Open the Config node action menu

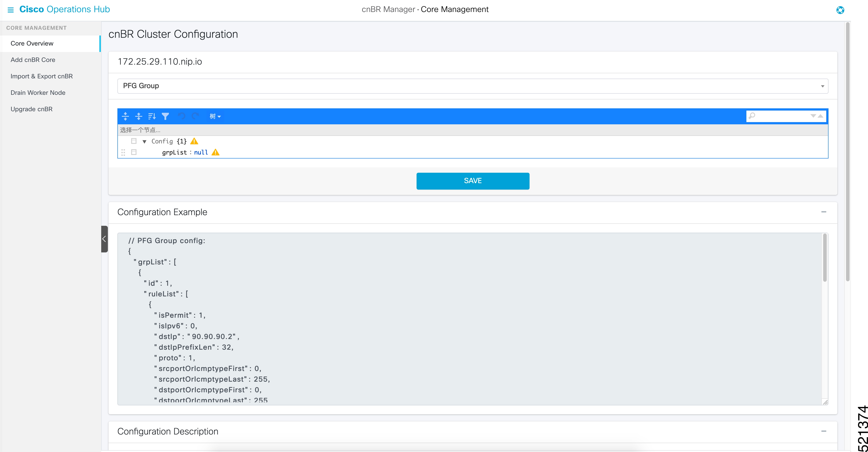134,141
